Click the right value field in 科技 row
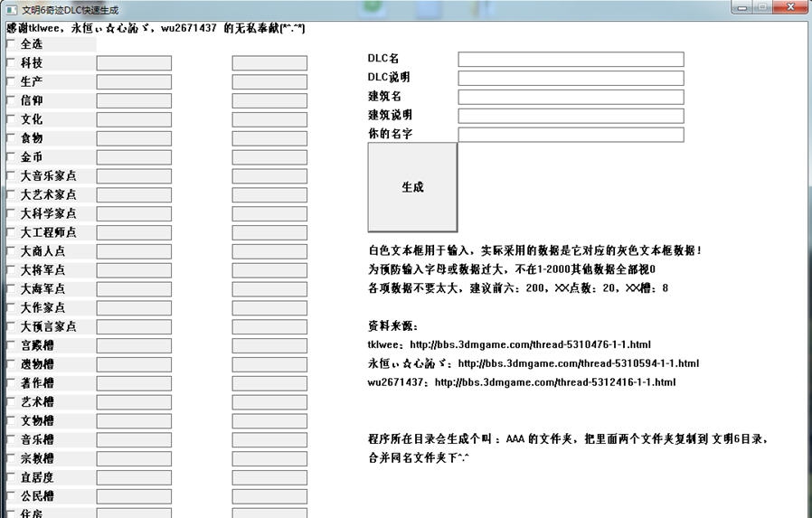Viewport: 812px width, 518px height. pyautogui.click(x=269, y=63)
